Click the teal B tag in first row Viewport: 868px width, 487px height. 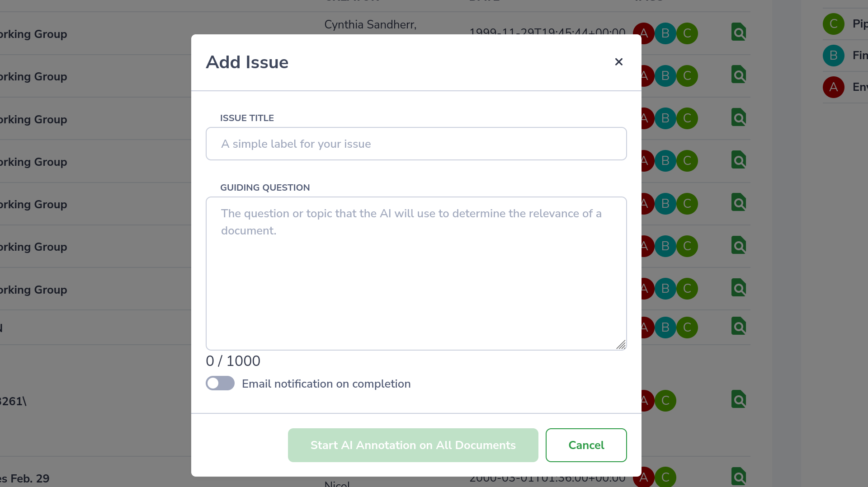pos(665,33)
